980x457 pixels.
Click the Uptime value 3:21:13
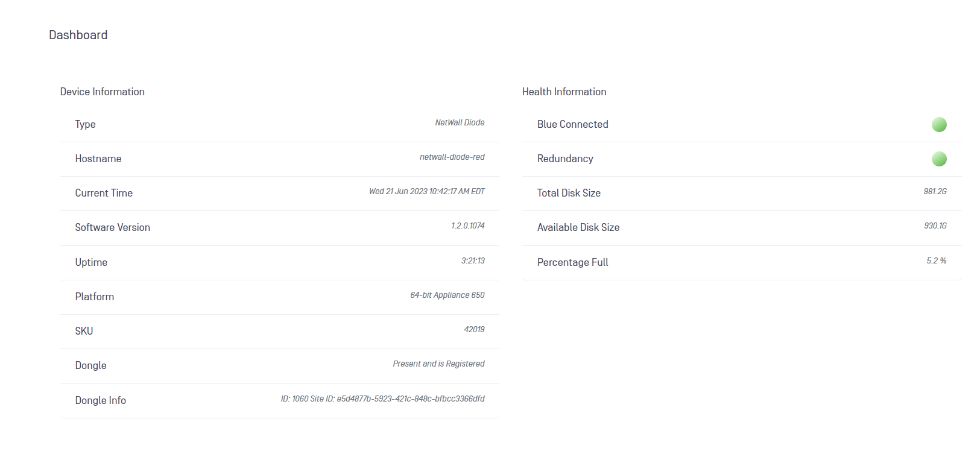pyautogui.click(x=473, y=260)
